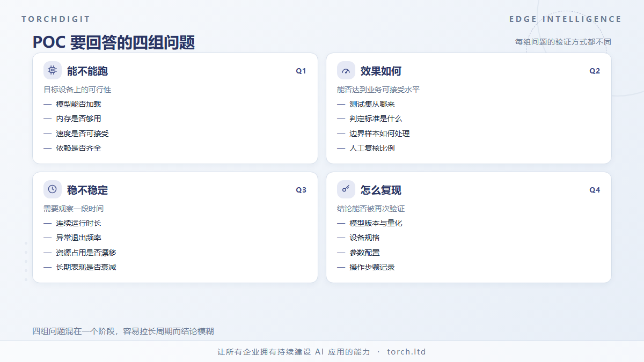Click the title POC 要回答的四组问题

pos(113,42)
